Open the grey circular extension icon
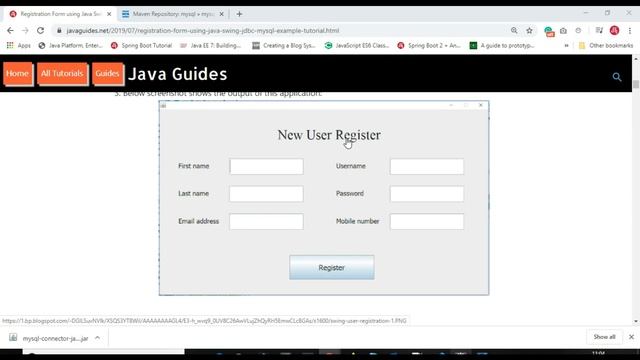This screenshot has width=640, height=360. (x=578, y=31)
